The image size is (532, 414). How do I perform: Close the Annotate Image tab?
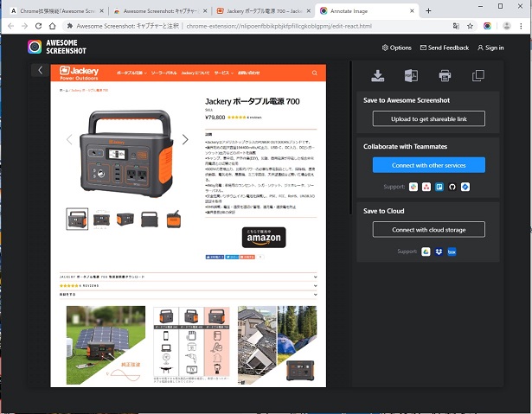(x=412, y=11)
